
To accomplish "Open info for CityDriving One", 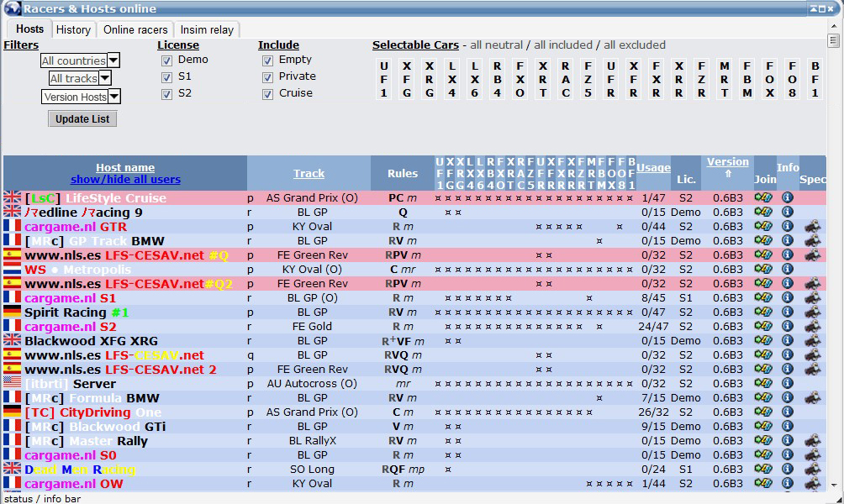I will (x=788, y=412).
